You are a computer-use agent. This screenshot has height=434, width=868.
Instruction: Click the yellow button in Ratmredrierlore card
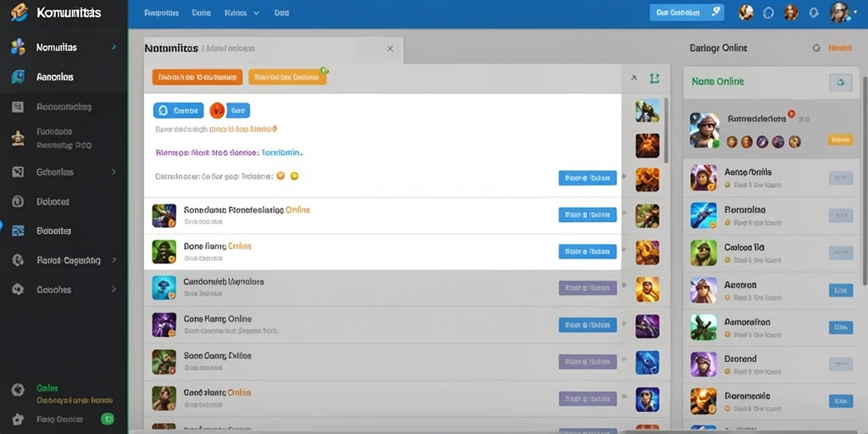840,140
